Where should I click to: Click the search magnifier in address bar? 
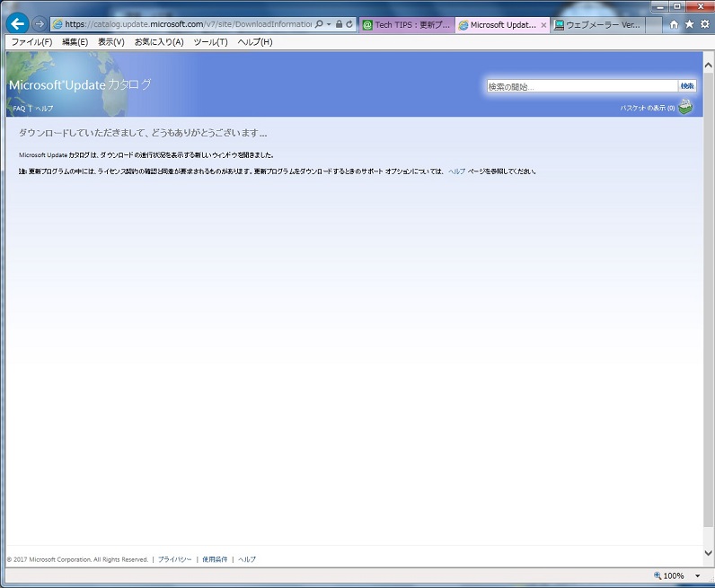319,24
